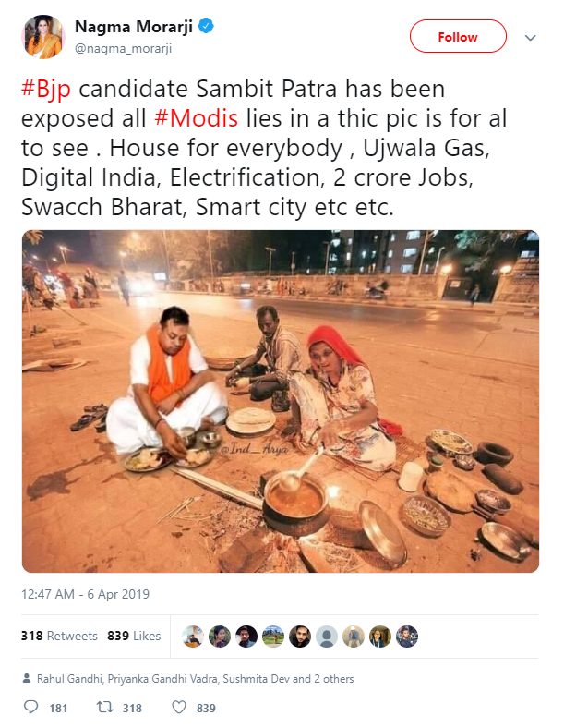
Task: Enlarge the attached street cooking photo
Action: click(x=280, y=401)
